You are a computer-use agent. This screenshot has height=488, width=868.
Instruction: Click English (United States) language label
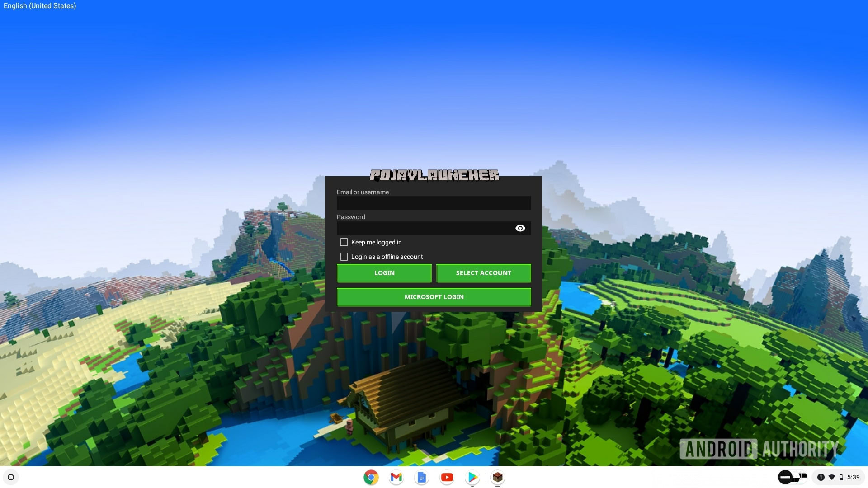tap(39, 6)
